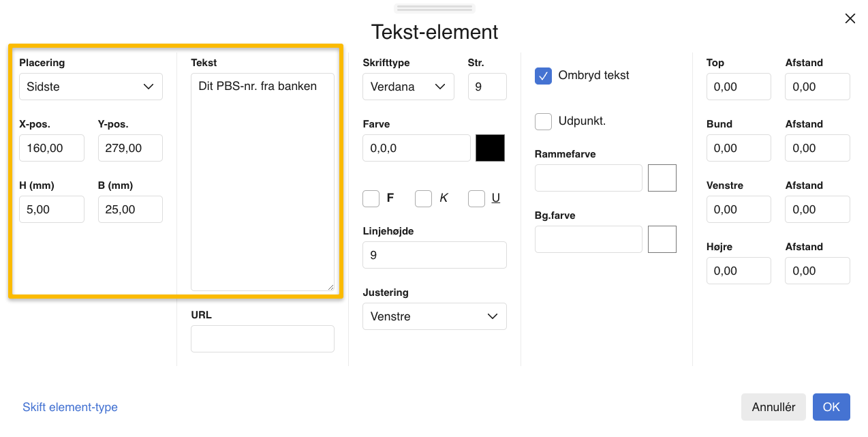868x437 pixels.
Task: Open Skift element-type link
Action: point(70,407)
